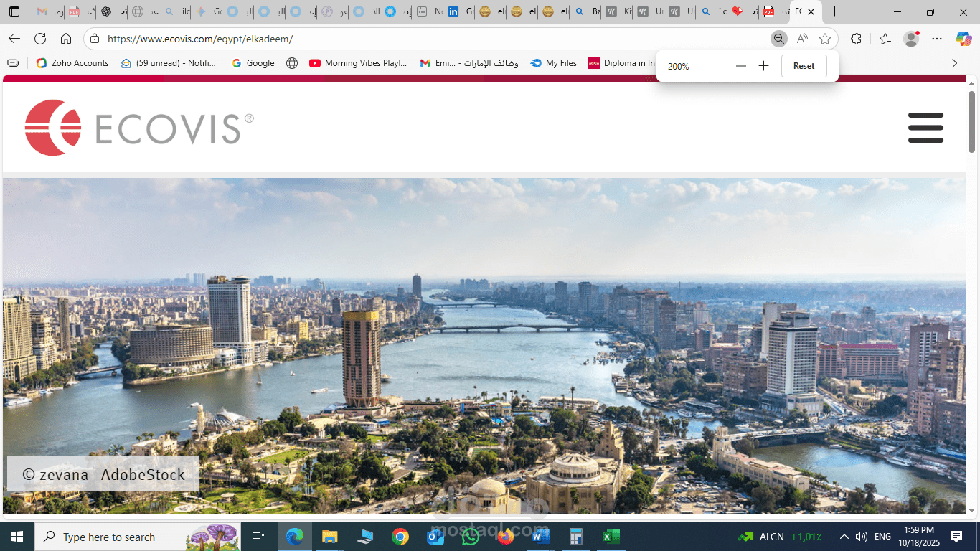The width and height of the screenshot is (980, 551).
Task: Open Outlook from the taskbar
Action: pos(435,537)
